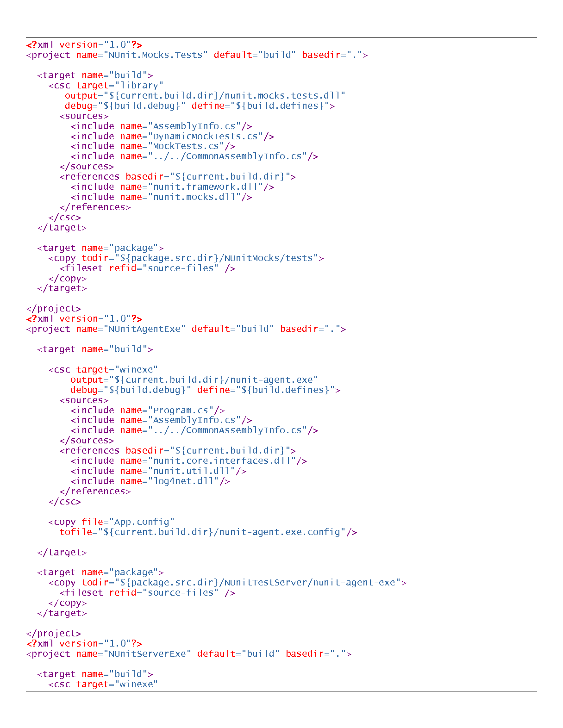Click the NUnitAgentExe project tag
Screen dimensions: 563x728
click(186, 329)
